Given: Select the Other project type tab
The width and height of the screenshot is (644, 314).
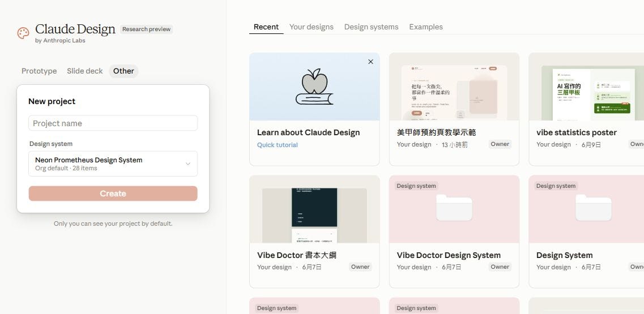Looking at the screenshot, I should tap(123, 71).
